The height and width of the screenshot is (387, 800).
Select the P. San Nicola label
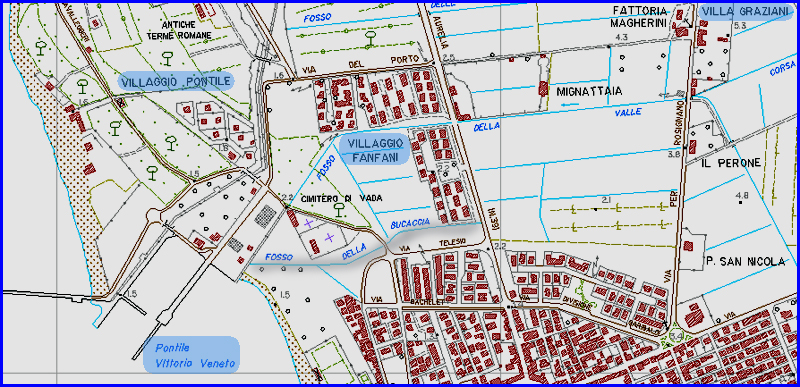tap(745, 262)
